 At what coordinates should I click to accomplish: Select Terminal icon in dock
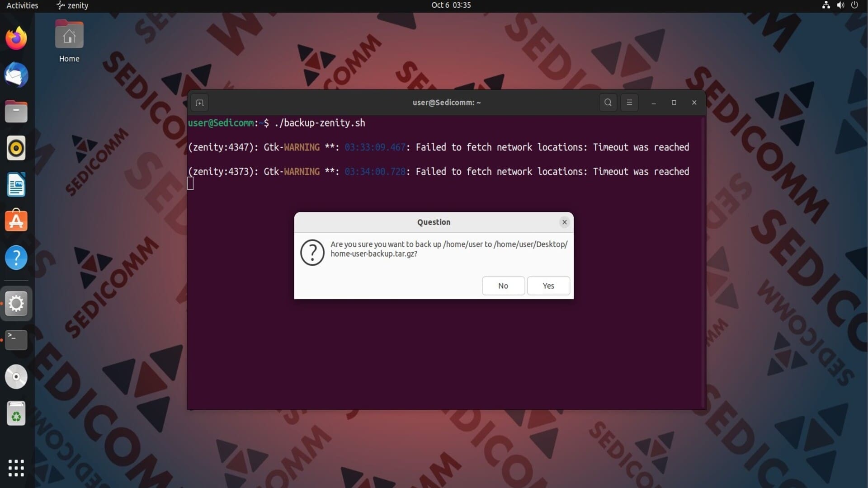point(16,340)
